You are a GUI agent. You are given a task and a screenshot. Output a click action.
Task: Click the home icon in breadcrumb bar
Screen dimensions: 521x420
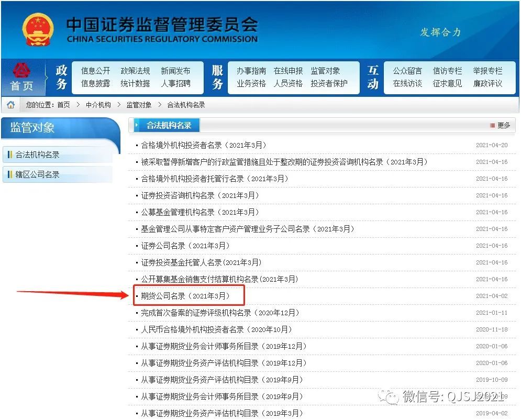tap(11, 105)
